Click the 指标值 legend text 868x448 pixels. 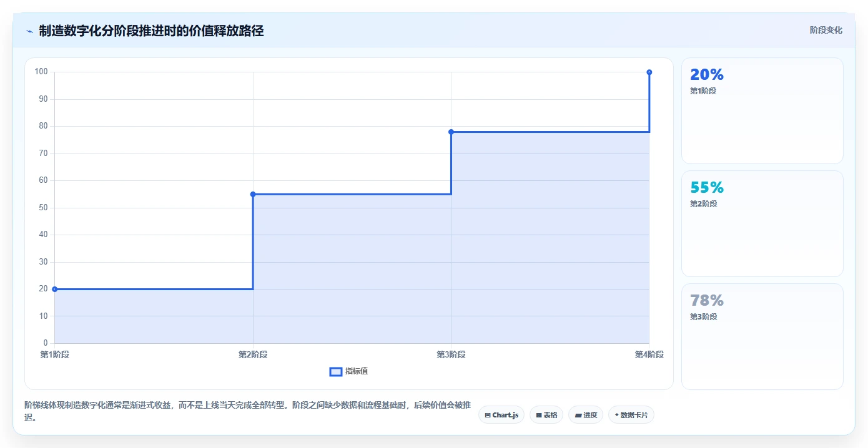(x=357, y=371)
